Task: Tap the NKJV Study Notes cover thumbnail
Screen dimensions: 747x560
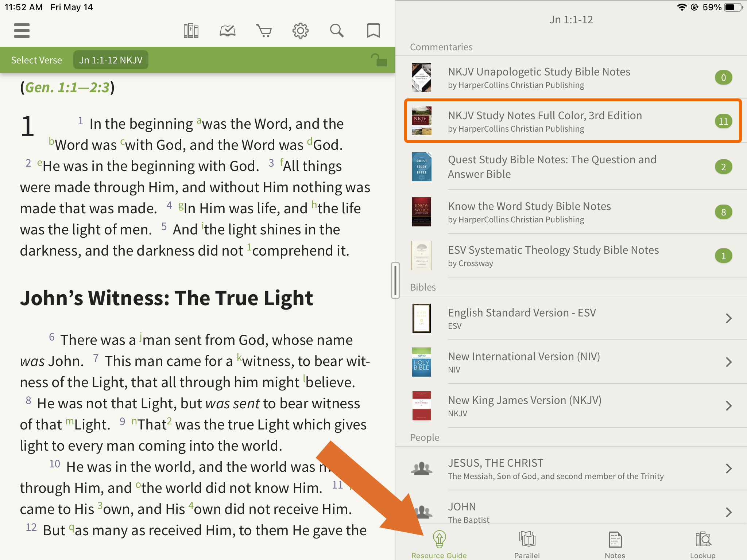Action: pyautogui.click(x=421, y=121)
